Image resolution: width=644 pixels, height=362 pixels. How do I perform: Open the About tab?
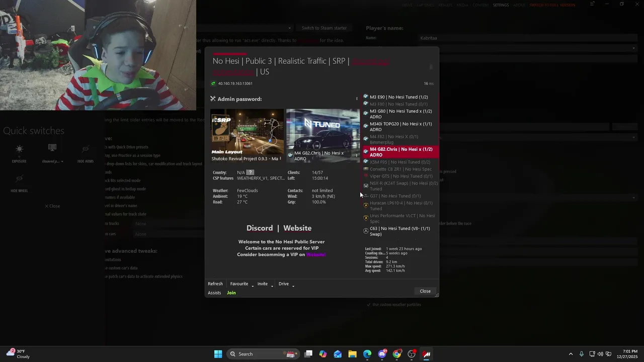pos(519,5)
